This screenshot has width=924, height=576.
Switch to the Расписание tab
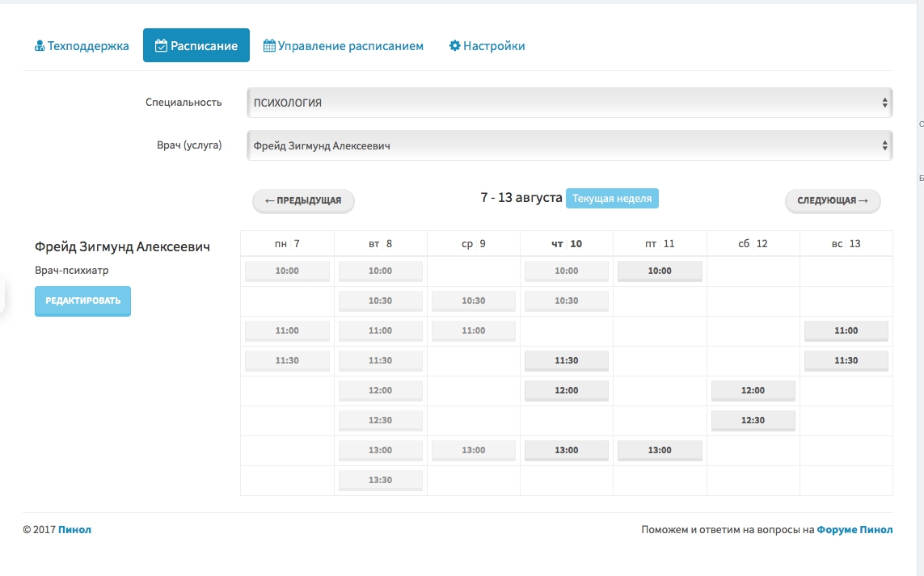(x=196, y=46)
